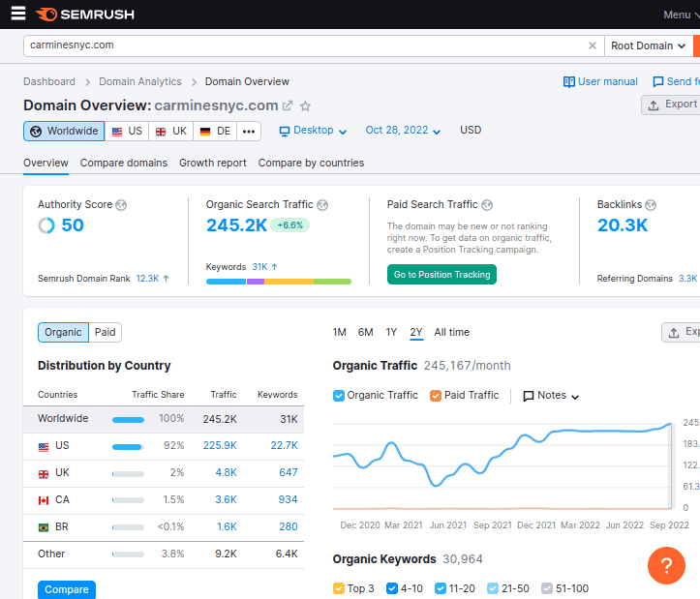Set chart range to 1Y
Image resolution: width=700 pixels, height=599 pixels.
pos(391,333)
